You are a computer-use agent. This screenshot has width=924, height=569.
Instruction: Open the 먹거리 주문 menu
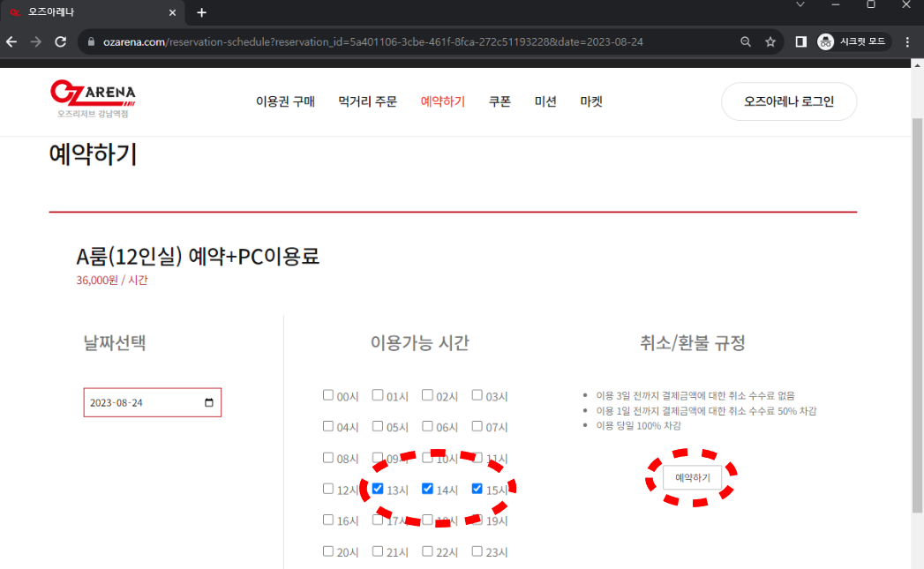click(x=367, y=101)
